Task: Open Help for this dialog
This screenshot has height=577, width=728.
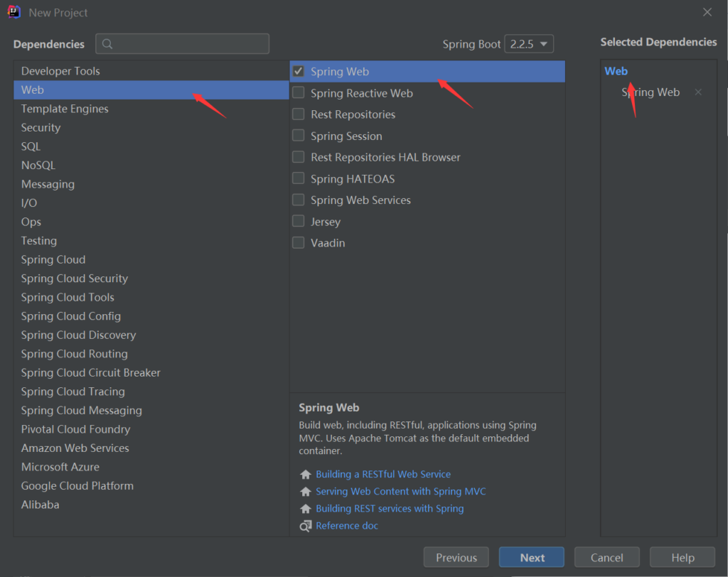Action: coord(682,557)
